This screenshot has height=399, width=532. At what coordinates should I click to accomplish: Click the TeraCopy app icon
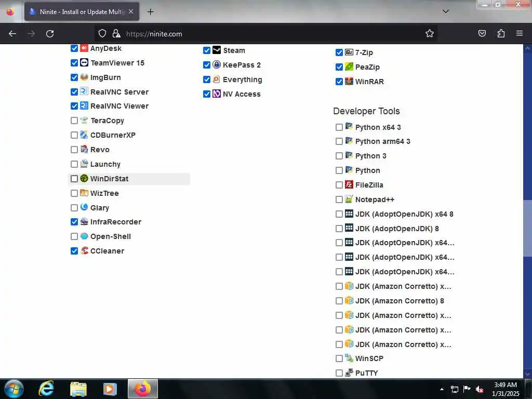pyautogui.click(x=84, y=121)
